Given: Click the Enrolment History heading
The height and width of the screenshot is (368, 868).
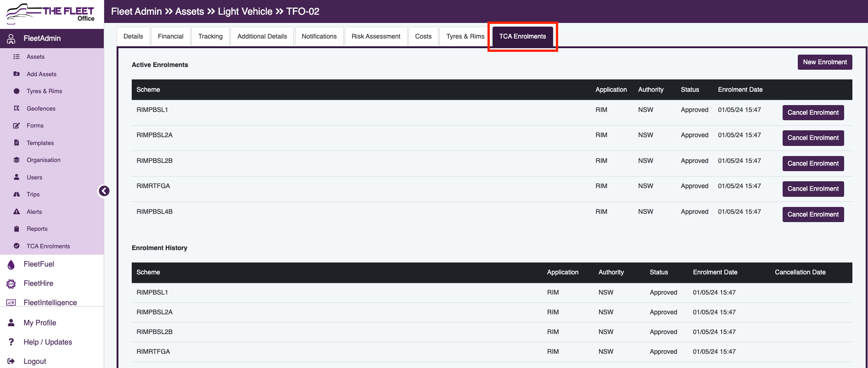Looking at the screenshot, I should [x=159, y=248].
